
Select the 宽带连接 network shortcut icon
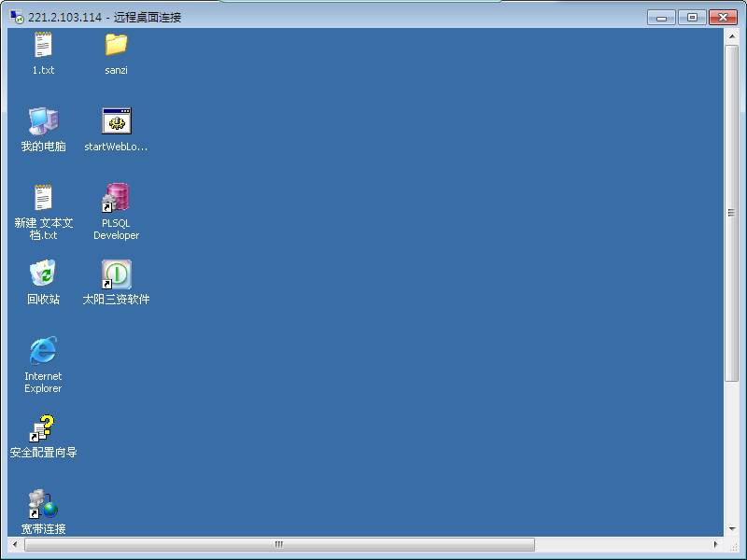43,504
